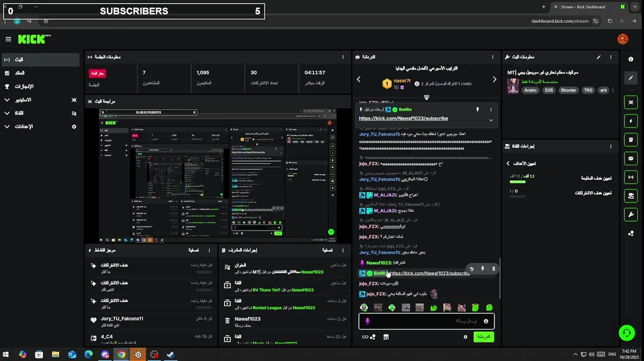This screenshot has height=361, width=644.
Task: Select the TRG tag
Action: pos(588,90)
